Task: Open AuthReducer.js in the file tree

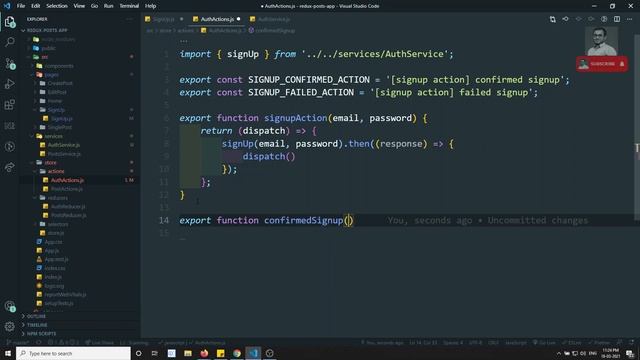Action: click(68, 207)
